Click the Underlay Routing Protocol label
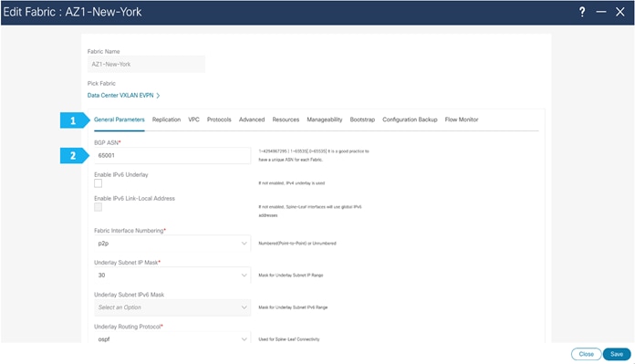The width and height of the screenshot is (635, 364). pos(129,327)
